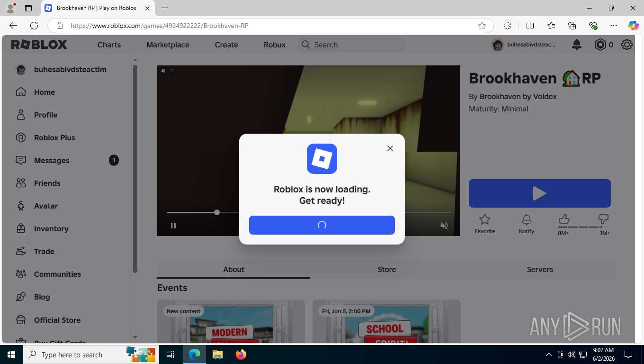This screenshot has width=644, height=364.
Task: Open Roblox settings gear
Action: pos(627,45)
